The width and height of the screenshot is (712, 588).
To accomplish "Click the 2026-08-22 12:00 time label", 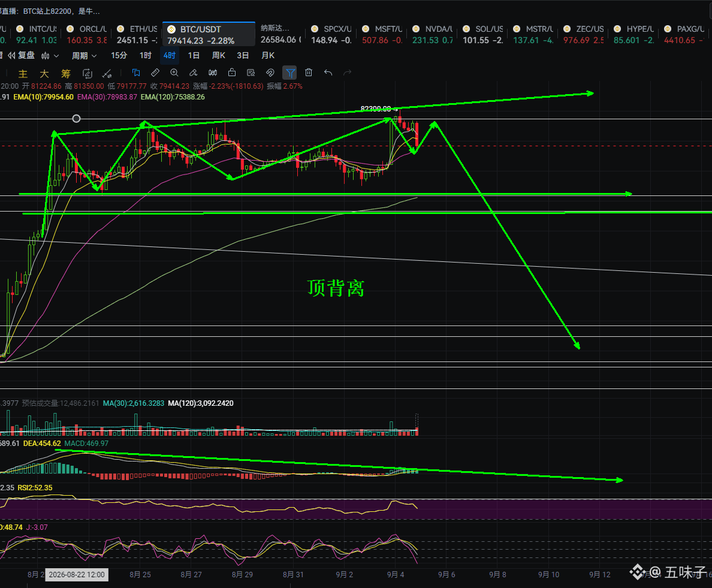I will [x=77, y=574].
